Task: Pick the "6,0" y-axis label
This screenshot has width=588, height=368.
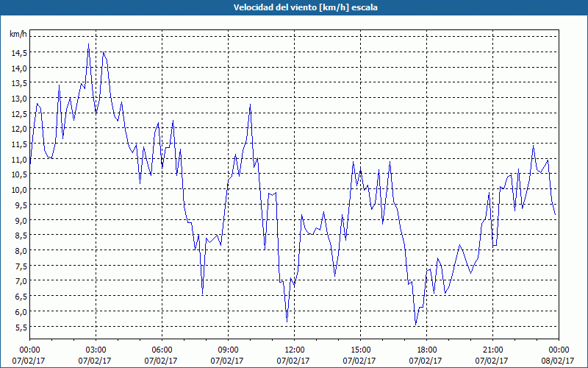Action: coord(21,311)
